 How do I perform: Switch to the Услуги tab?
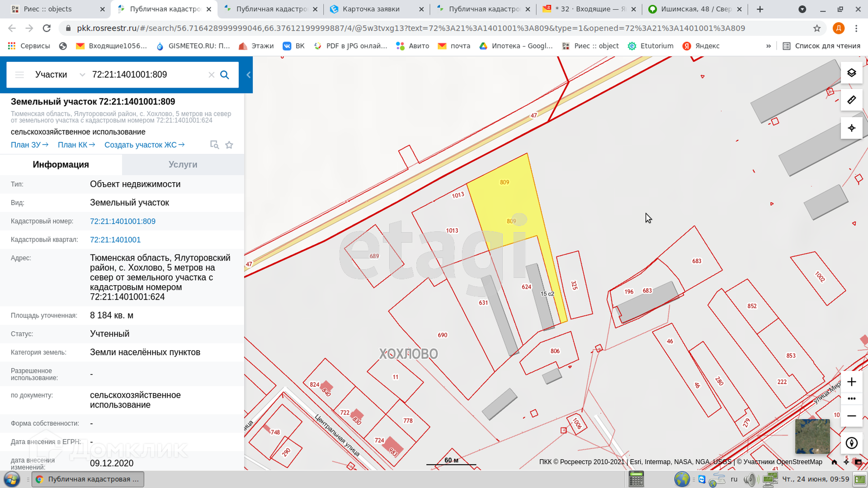coord(183,164)
